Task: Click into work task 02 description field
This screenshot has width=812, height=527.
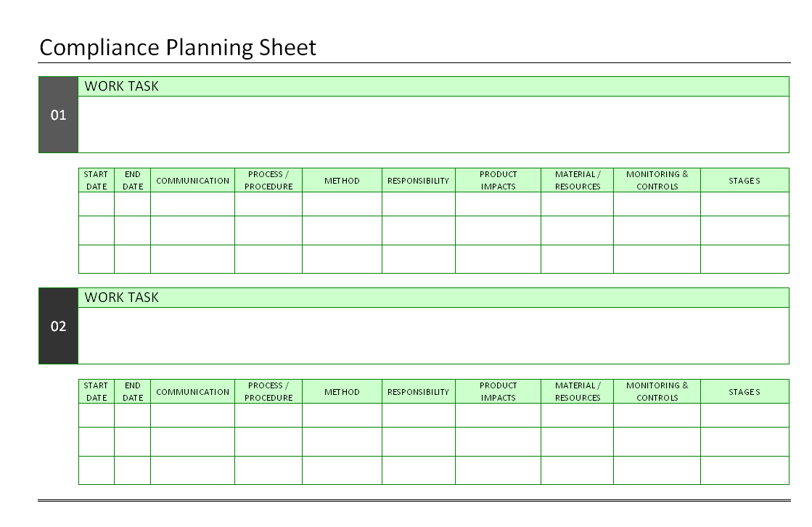Action: 433,336
